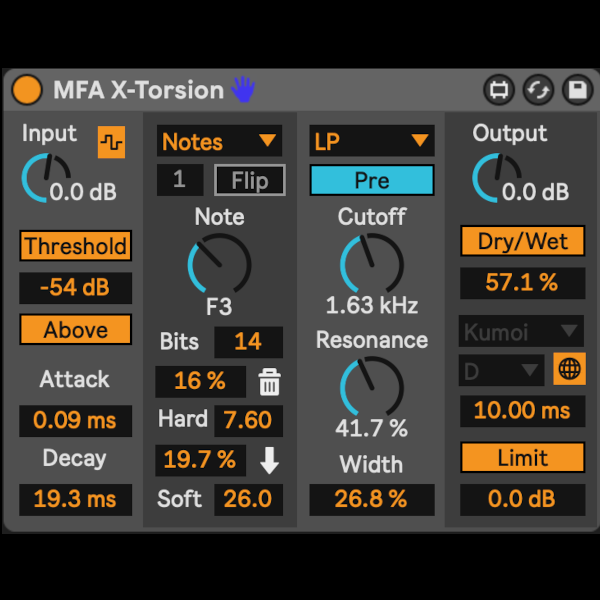Click the circular arrows preset reload icon
The width and height of the screenshot is (600, 600).
tap(538, 90)
